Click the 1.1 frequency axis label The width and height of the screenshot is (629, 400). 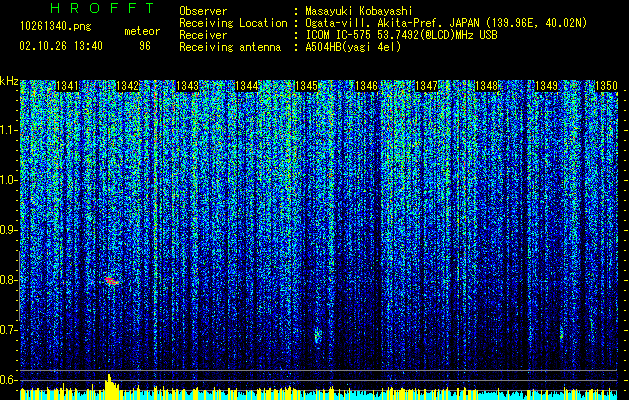pyautogui.click(x=7, y=130)
